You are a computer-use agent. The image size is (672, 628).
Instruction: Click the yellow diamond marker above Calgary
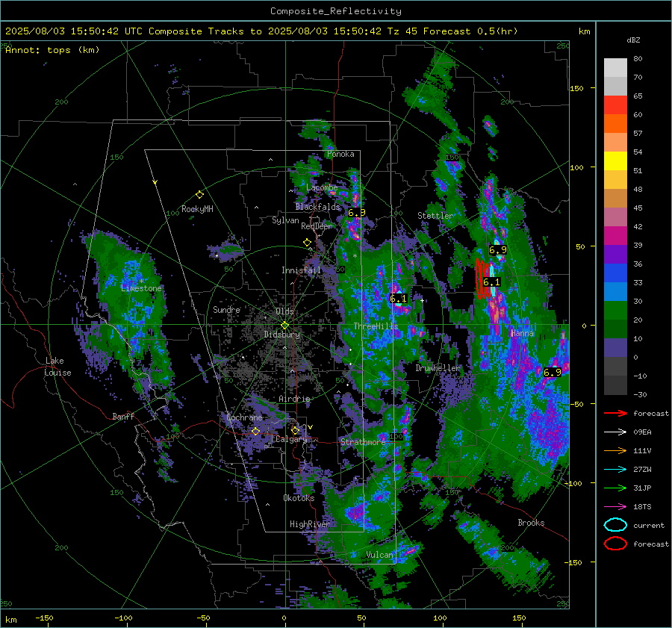295,430
